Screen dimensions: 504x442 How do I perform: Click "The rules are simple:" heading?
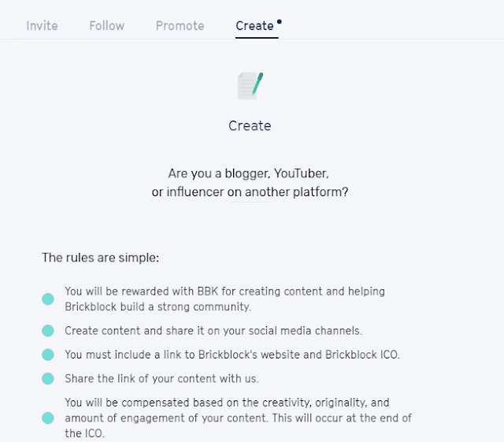[101, 258]
